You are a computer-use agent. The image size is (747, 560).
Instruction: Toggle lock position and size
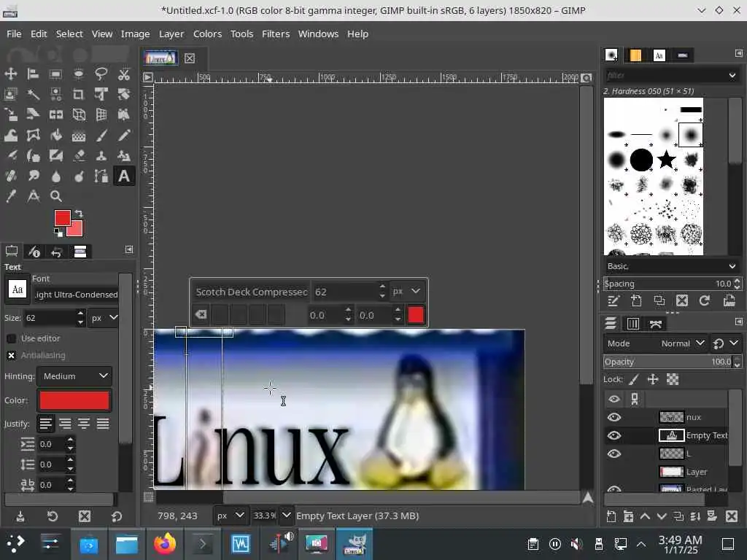pyautogui.click(x=653, y=379)
